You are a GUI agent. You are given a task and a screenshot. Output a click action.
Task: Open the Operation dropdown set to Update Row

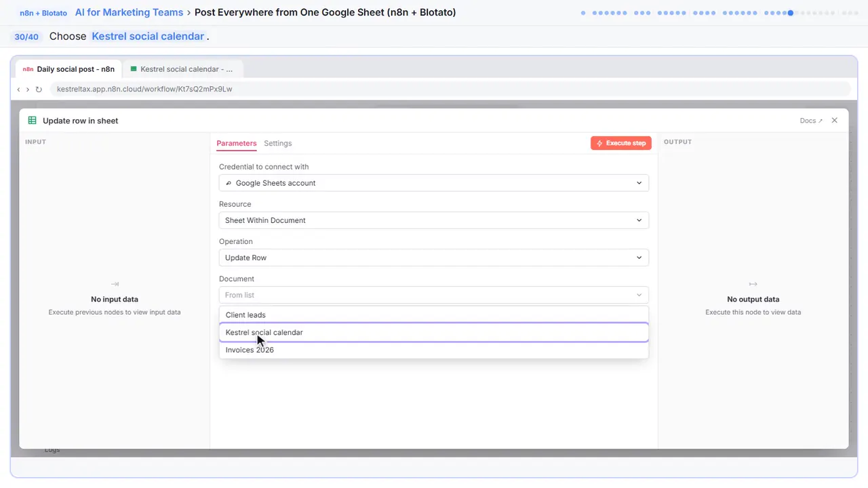[434, 258]
